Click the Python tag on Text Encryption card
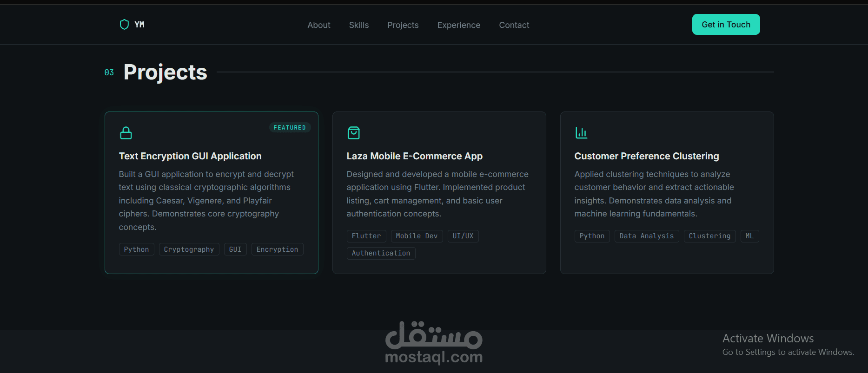 coord(137,249)
